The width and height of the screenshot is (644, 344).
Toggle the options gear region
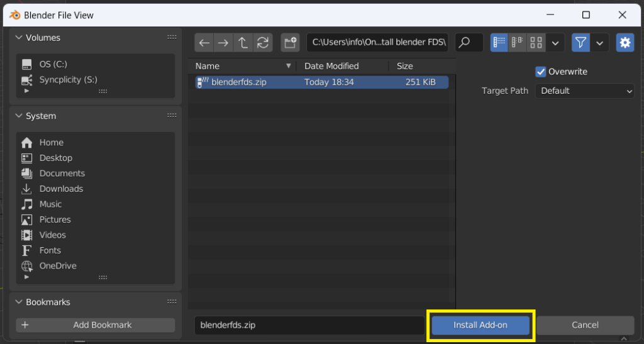(625, 43)
